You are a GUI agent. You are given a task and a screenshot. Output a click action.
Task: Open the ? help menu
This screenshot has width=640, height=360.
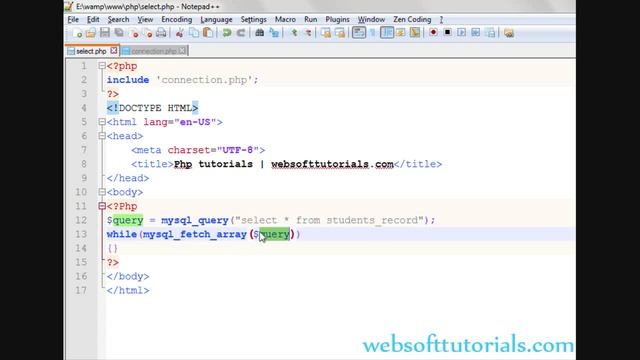441,20
